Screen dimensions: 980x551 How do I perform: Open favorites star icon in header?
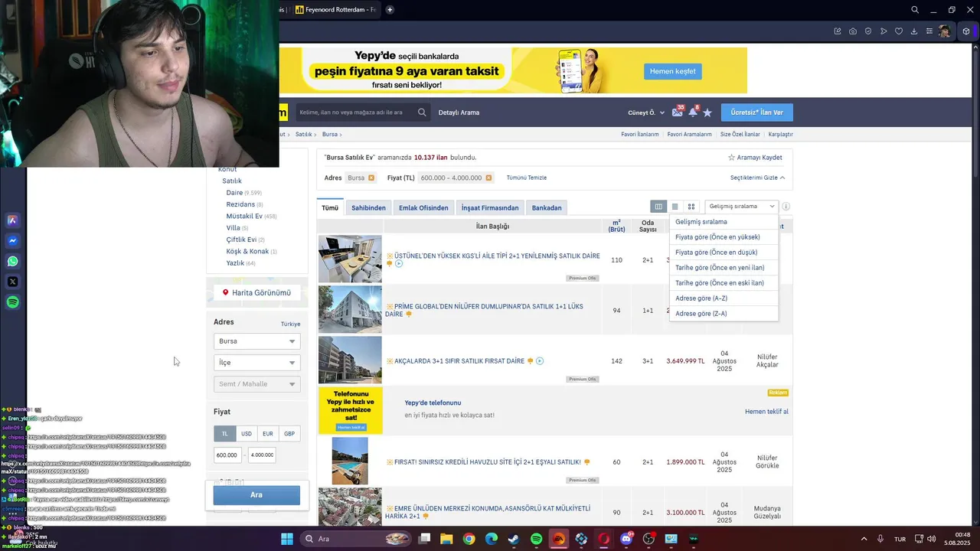[707, 112]
